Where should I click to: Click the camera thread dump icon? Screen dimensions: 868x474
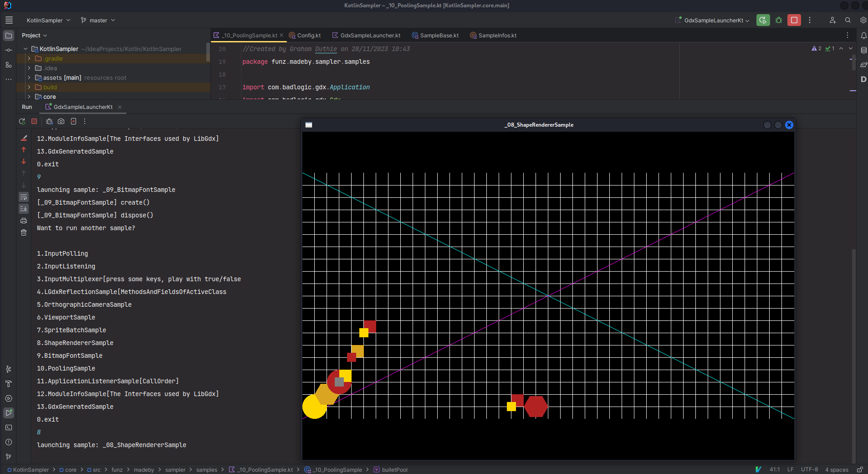61,121
